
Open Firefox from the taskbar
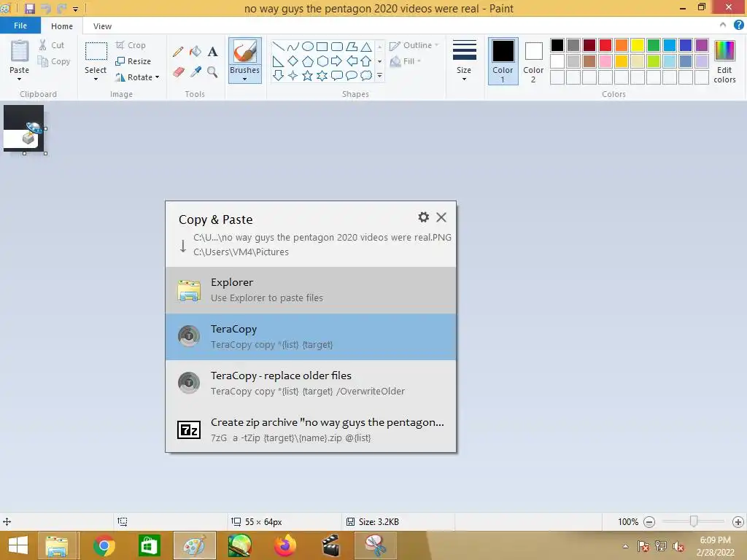(285, 545)
